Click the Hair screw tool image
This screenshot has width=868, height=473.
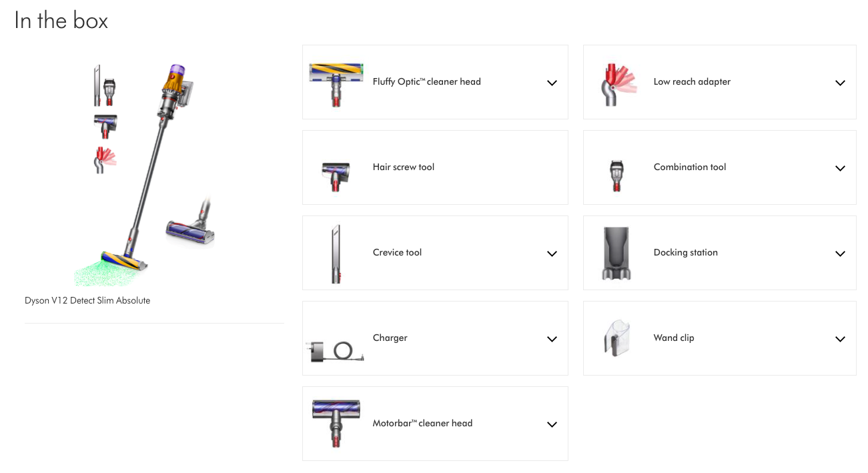coord(336,175)
